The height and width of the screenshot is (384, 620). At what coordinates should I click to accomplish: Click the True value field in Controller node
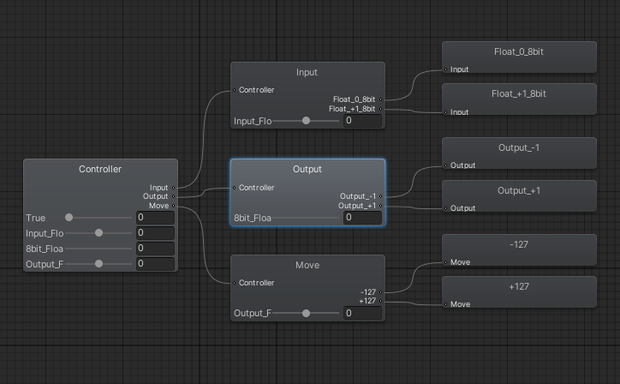[155, 218]
